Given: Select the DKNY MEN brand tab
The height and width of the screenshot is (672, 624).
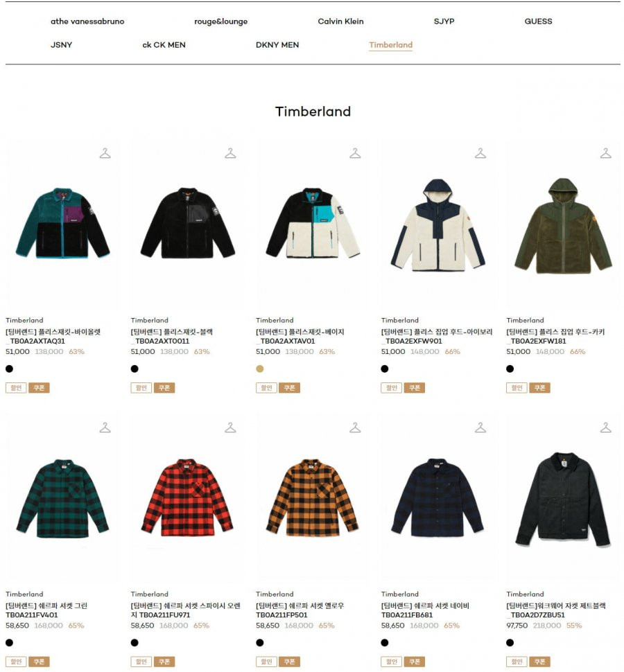Looking at the screenshot, I should coord(277,45).
